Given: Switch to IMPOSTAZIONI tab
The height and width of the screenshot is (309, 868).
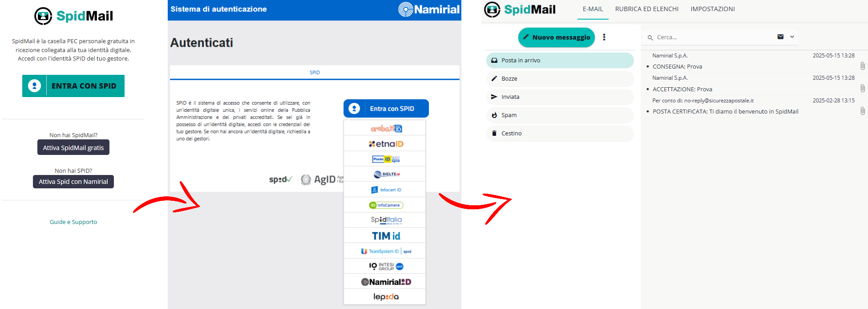Looking at the screenshot, I should [x=712, y=9].
